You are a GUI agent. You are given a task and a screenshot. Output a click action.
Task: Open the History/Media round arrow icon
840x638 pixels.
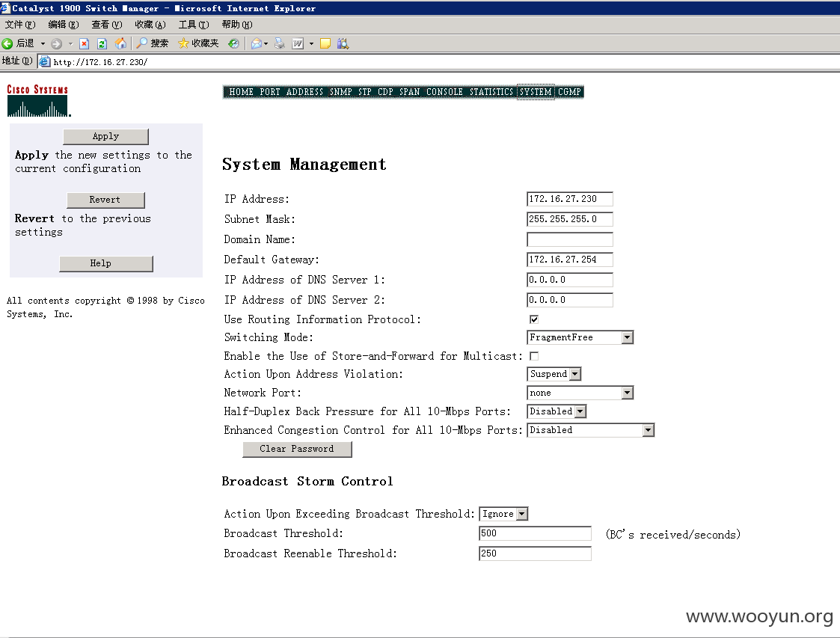[x=233, y=43]
